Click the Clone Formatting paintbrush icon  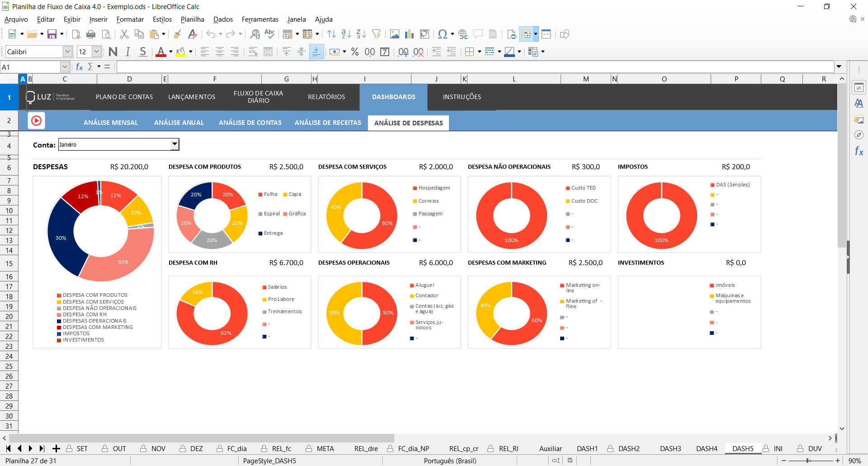coord(177,34)
